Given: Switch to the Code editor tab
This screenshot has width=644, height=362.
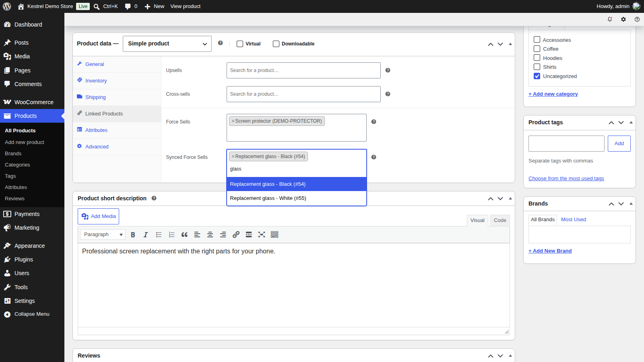Looking at the screenshot, I should pos(500,220).
